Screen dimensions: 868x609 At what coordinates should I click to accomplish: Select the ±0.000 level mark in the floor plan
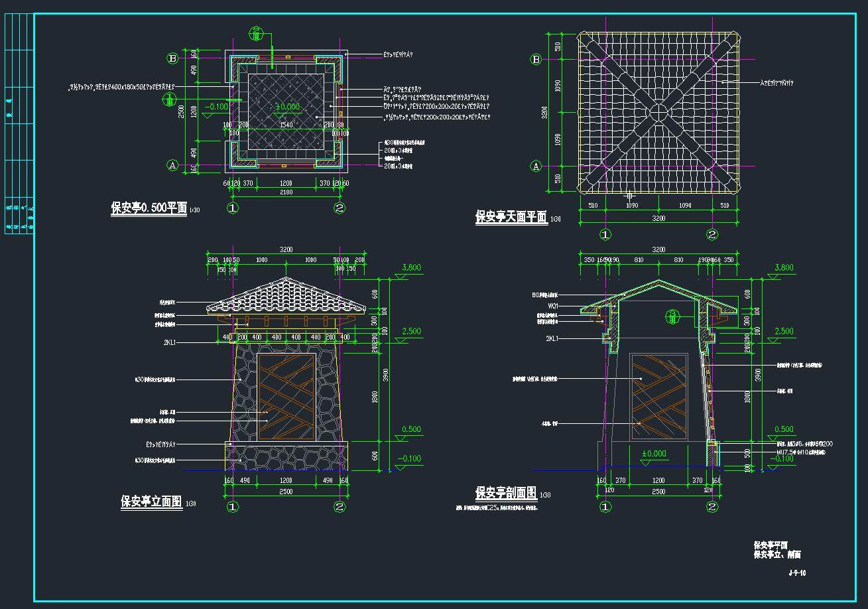point(288,107)
